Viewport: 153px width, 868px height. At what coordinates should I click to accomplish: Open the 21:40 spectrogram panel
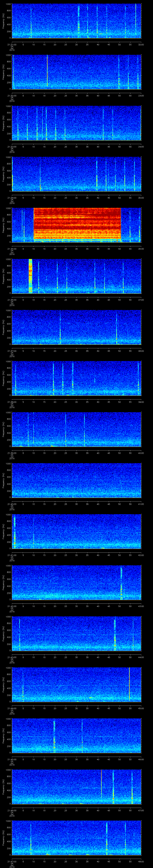tap(77, 480)
